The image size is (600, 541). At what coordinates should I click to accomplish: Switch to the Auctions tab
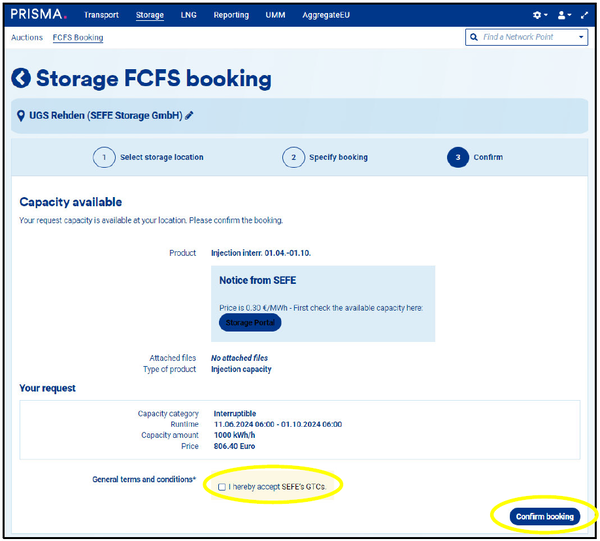pyautogui.click(x=27, y=38)
